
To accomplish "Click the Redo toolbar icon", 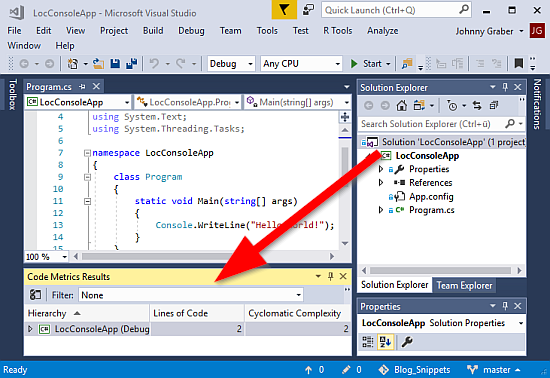I will [181, 64].
